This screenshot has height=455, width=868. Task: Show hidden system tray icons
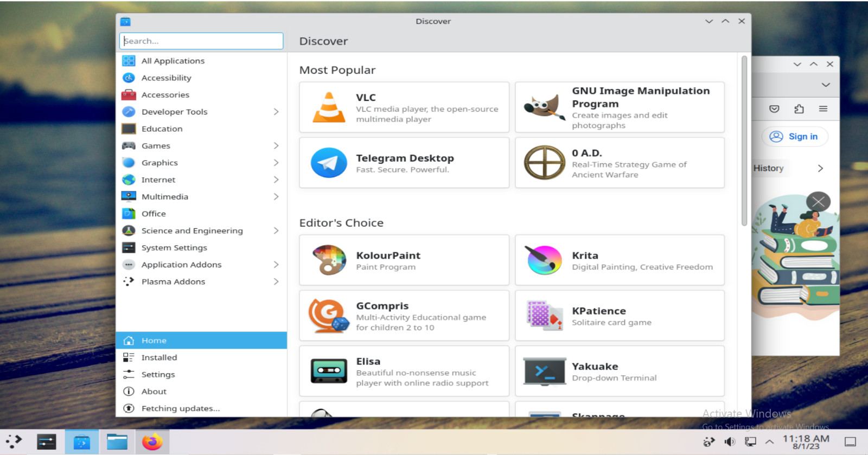pos(769,442)
